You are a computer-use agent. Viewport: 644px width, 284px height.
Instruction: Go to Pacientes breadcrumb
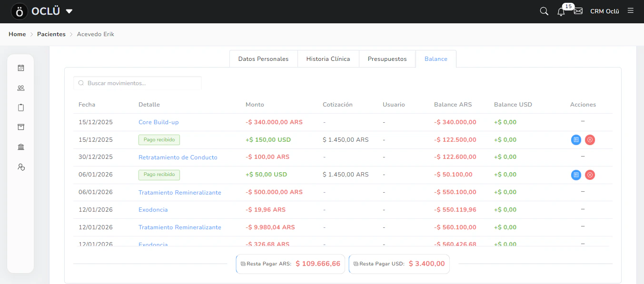(x=51, y=34)
